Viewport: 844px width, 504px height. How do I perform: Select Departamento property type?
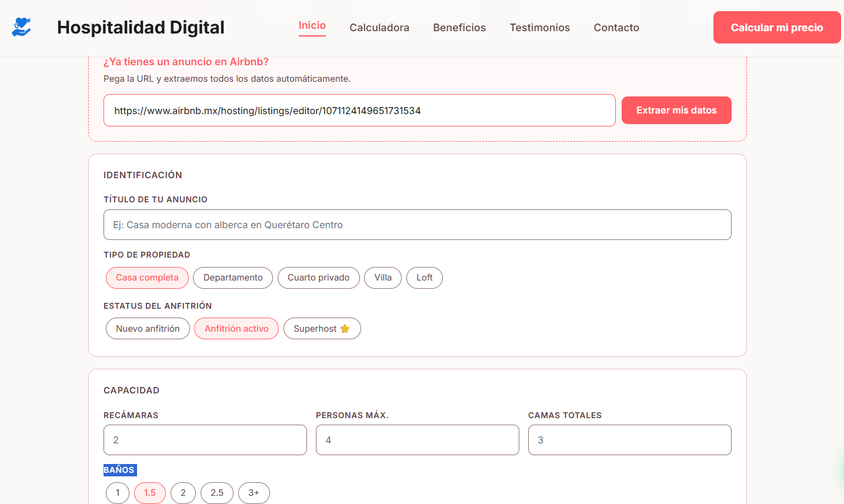coord(233,278)
